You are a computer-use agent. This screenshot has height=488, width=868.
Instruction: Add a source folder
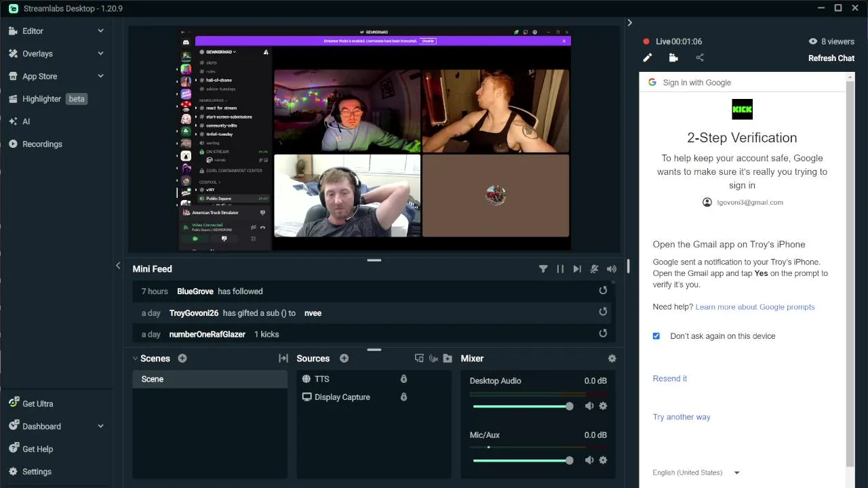[x=448, y=359]
